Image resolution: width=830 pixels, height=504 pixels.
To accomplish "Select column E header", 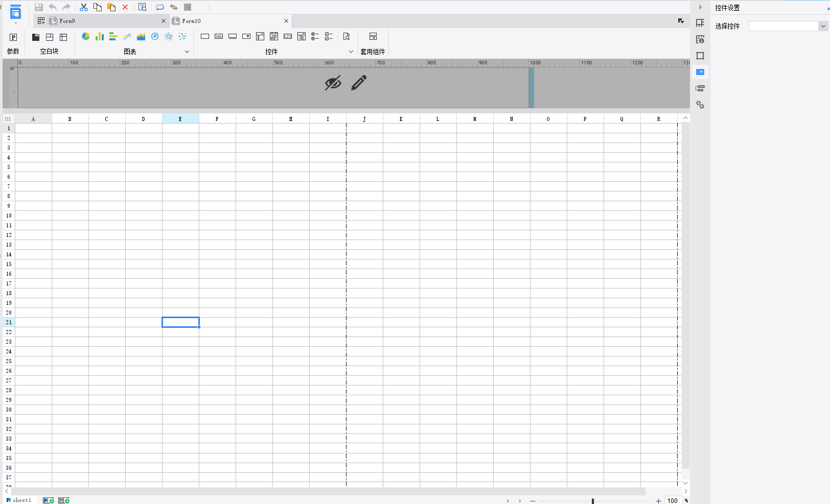I will pyautogui.click(x=180, y=119).
